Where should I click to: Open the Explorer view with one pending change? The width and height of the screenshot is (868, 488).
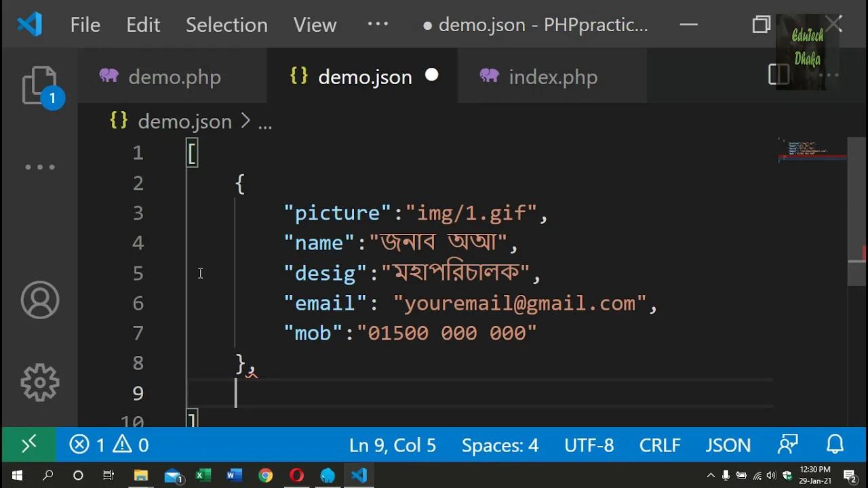click(x=41, y=87)
